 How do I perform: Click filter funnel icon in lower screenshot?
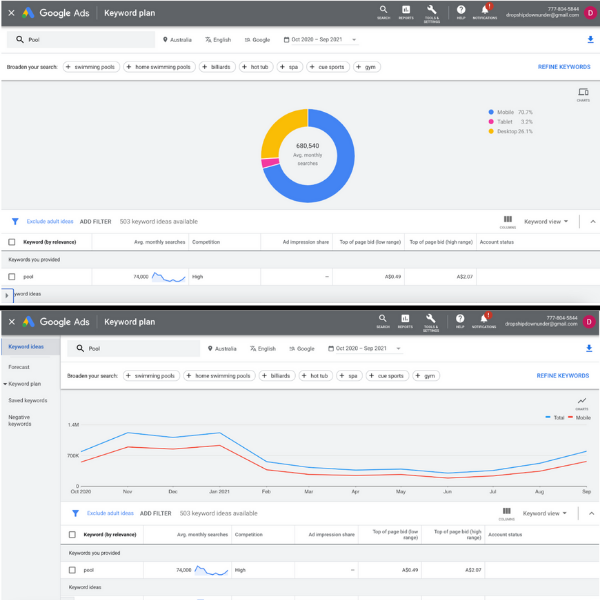click(75, 513)
